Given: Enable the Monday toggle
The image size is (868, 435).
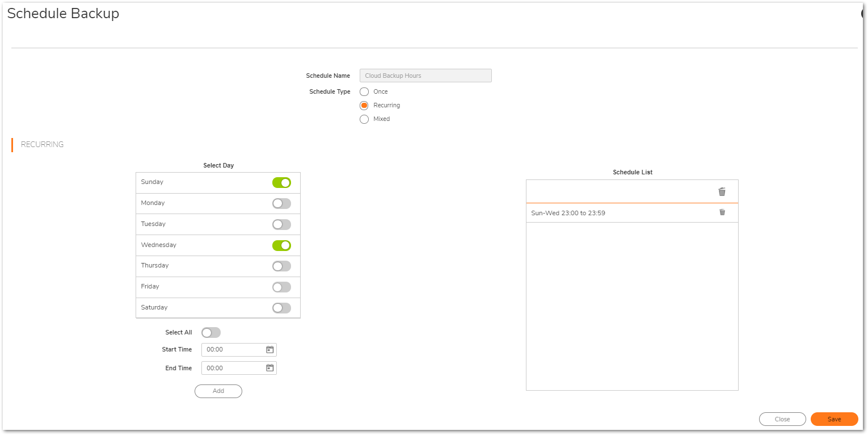Looking at the screenshot, I should (281, 203).
